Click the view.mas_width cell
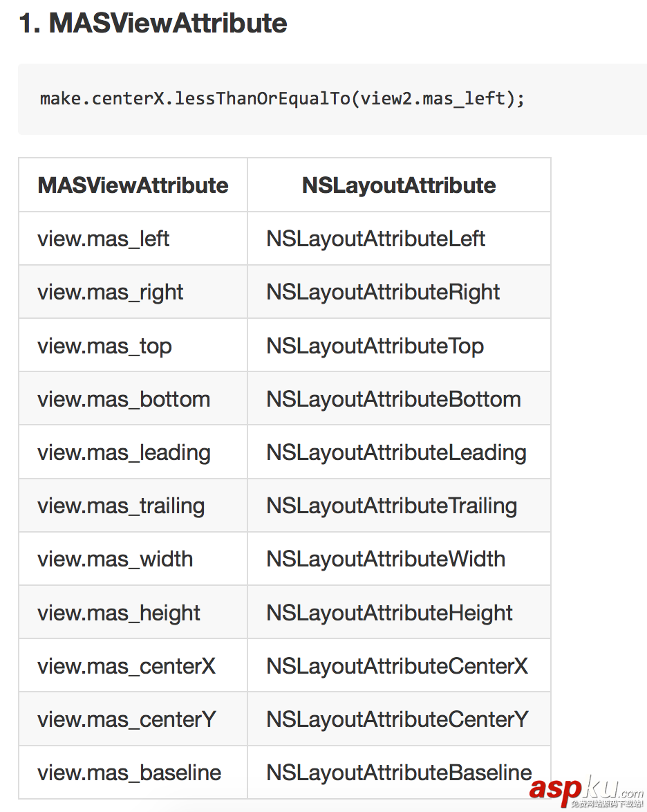This screenshot has width=647, height=812. [115, 559]
